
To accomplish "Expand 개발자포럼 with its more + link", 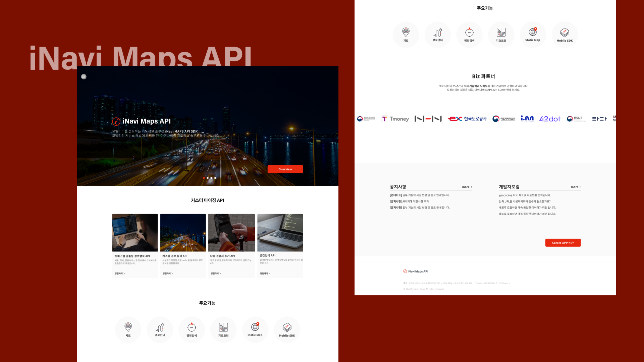I will pos(576,187).
